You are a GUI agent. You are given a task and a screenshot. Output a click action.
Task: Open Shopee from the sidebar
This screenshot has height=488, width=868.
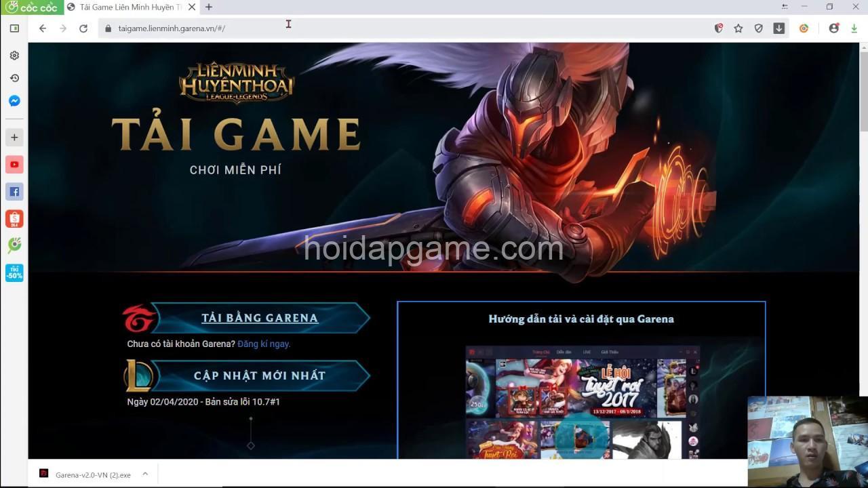point(14,218)
